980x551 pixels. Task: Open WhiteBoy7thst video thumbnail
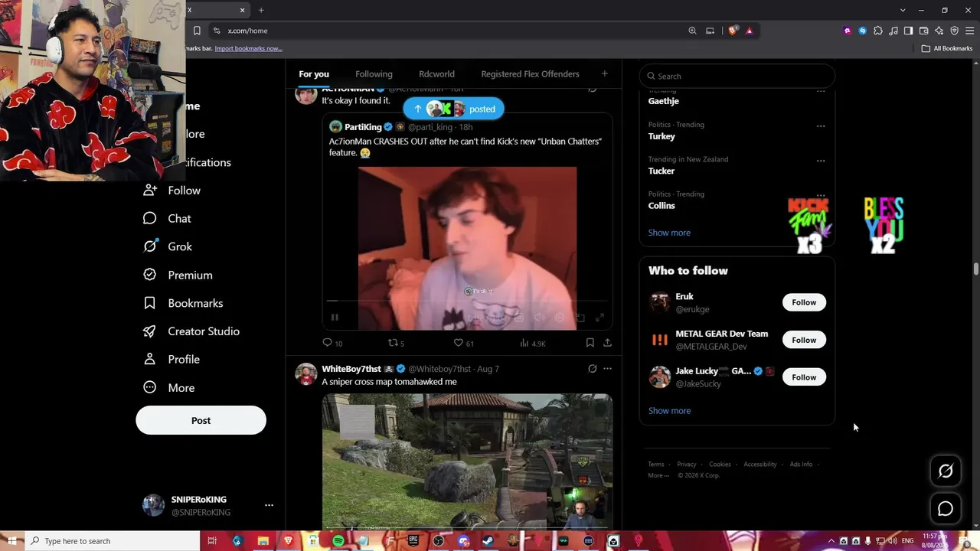pos(467,461)
